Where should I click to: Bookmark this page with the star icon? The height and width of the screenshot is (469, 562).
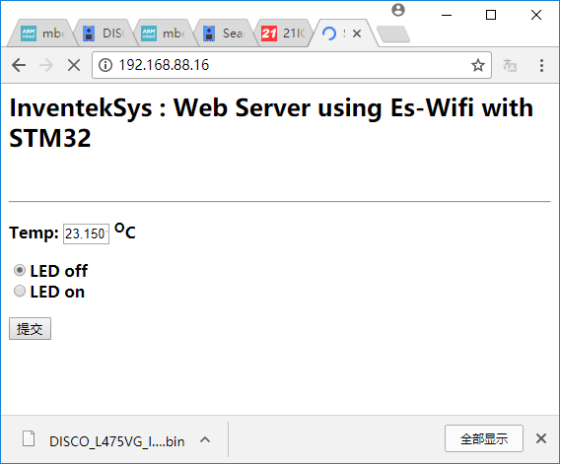tap(478, 66)
